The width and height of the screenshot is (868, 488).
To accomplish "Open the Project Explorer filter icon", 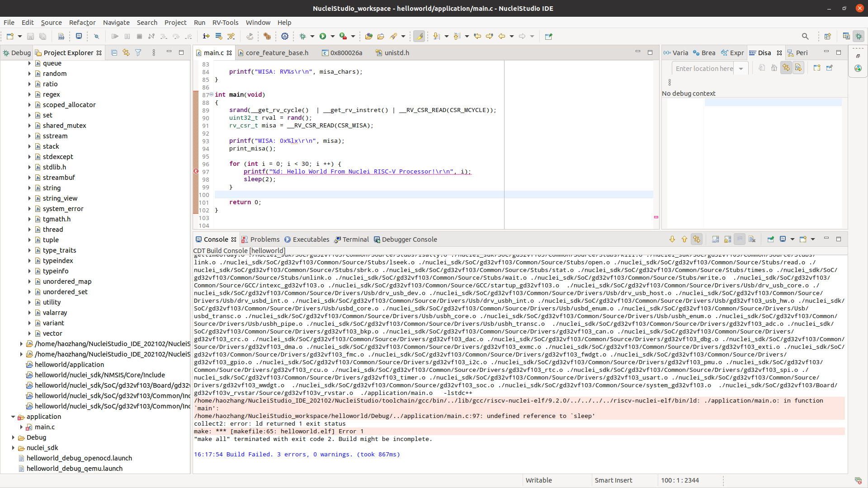I will (138, 53).
